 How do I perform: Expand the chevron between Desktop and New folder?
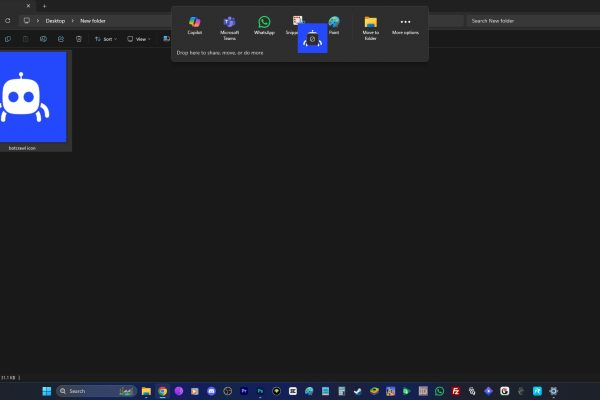point(73,21)
